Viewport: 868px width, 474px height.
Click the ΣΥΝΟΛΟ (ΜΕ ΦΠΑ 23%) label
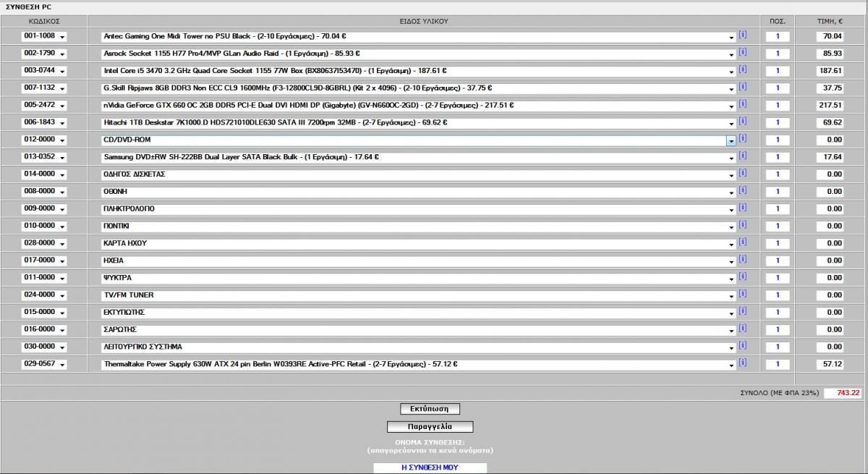coord(779,393)
